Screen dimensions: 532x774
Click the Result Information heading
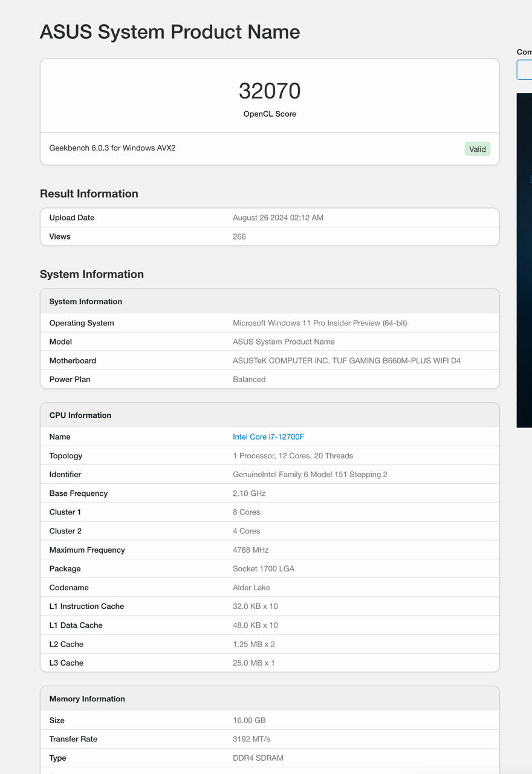(x=89, y=193)
